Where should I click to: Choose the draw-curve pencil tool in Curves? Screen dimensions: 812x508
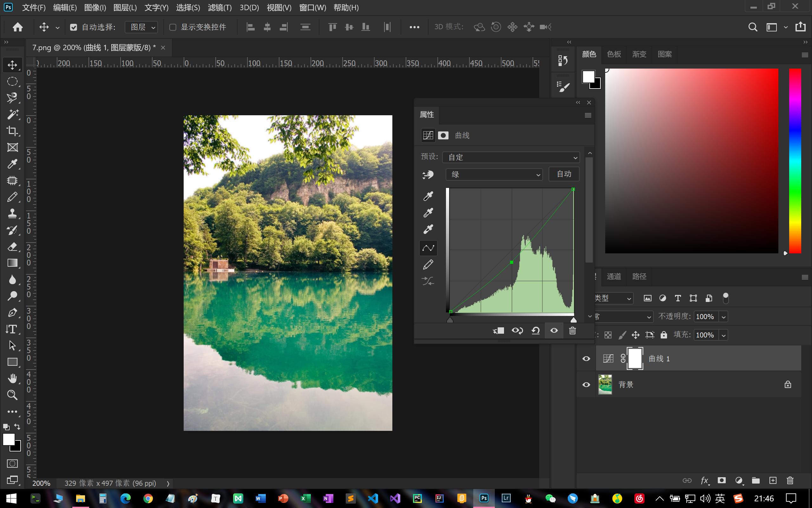click(x=428, y=265)
